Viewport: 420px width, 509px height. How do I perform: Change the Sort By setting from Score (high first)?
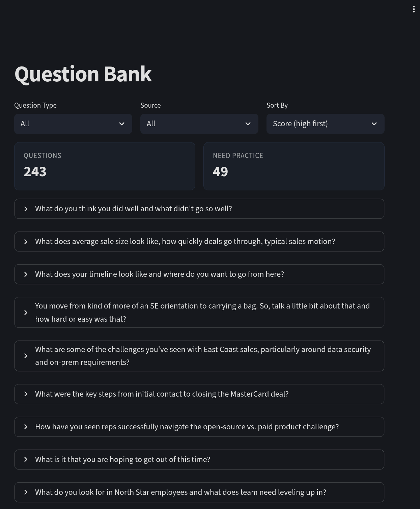[325, 124]
